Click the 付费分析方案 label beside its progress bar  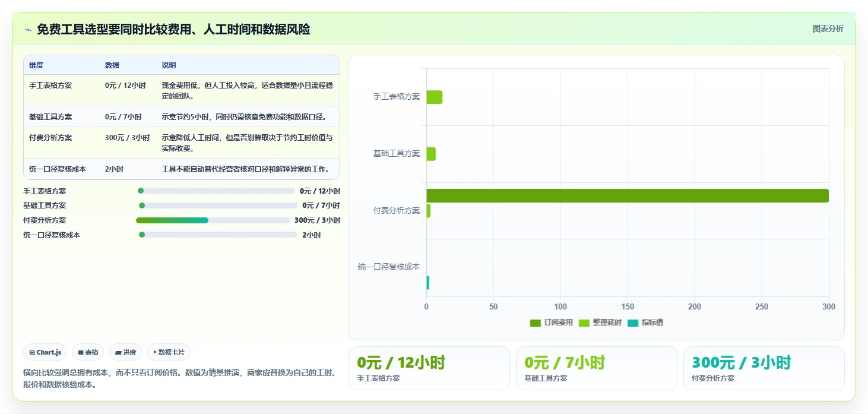pos(45,220)
